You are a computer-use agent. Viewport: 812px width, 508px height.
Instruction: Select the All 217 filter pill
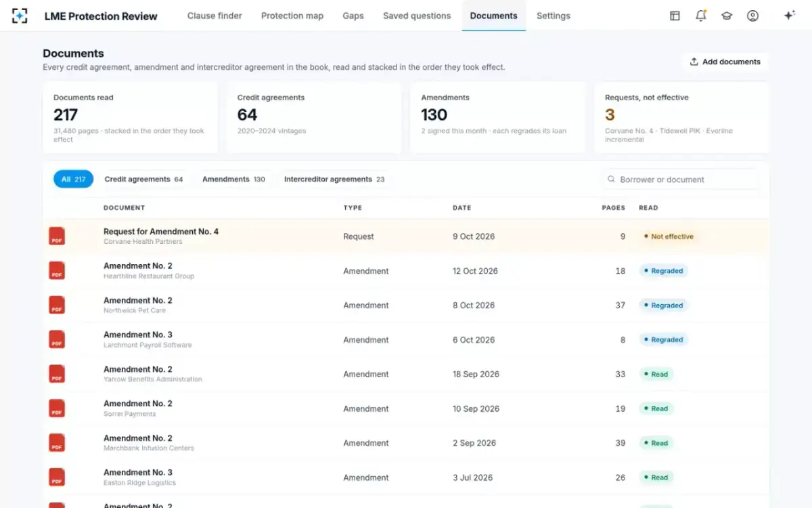point(73,179)
